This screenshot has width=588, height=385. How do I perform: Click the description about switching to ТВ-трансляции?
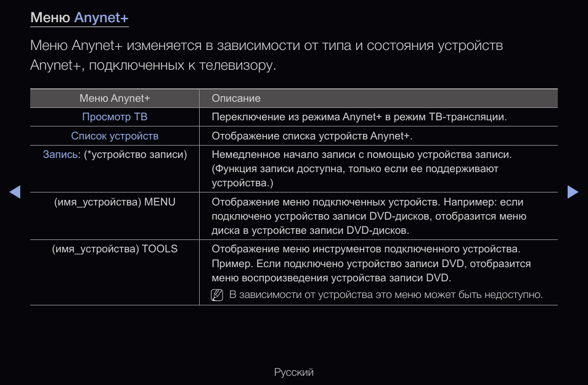click(x=359, y=117)
